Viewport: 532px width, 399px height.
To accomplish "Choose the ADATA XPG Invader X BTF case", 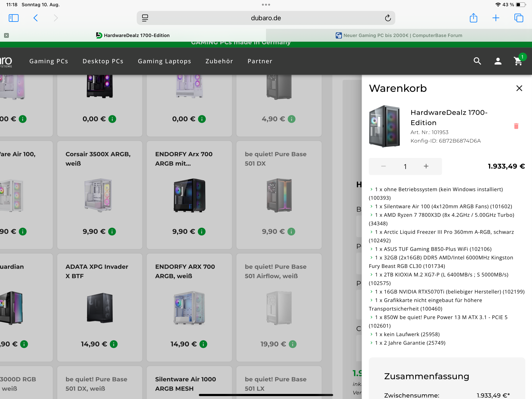I will coord(100,307).
